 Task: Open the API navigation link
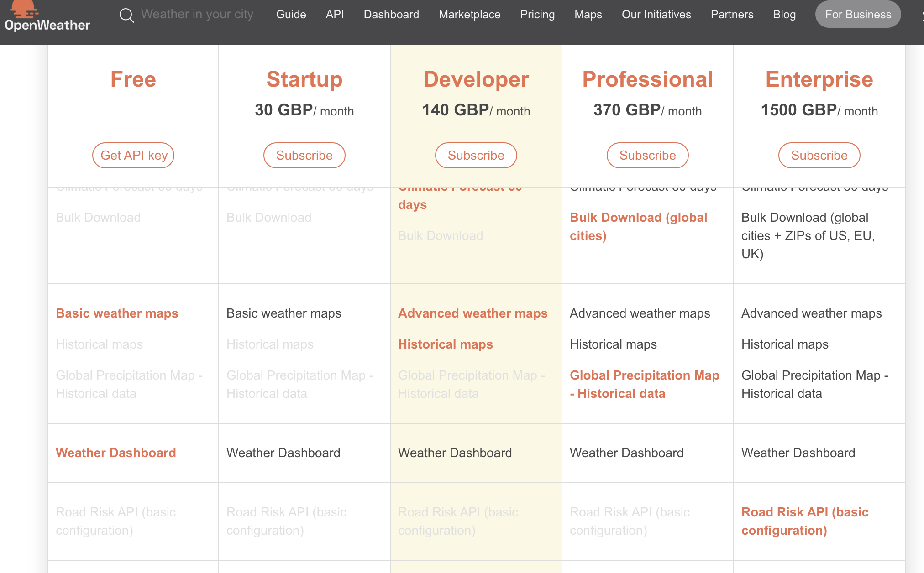[x=335, y=15]
